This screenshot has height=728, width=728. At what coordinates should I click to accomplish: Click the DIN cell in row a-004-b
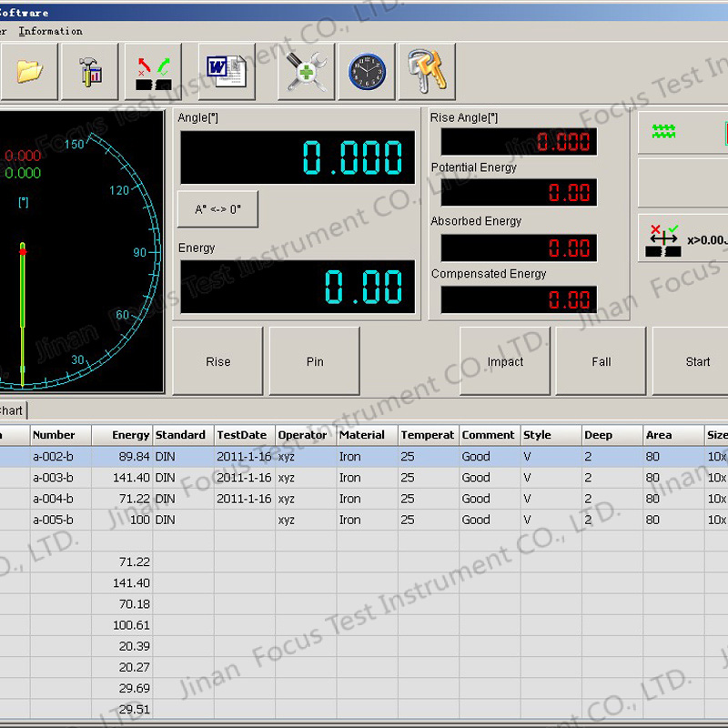pyautogui.click(x=184, y=499)
